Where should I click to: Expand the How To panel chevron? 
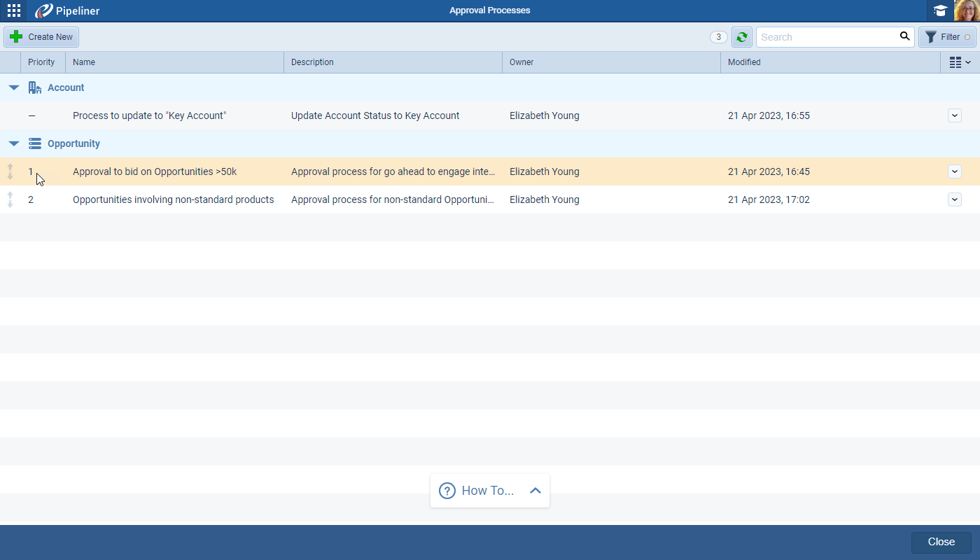tap(535, 491)
